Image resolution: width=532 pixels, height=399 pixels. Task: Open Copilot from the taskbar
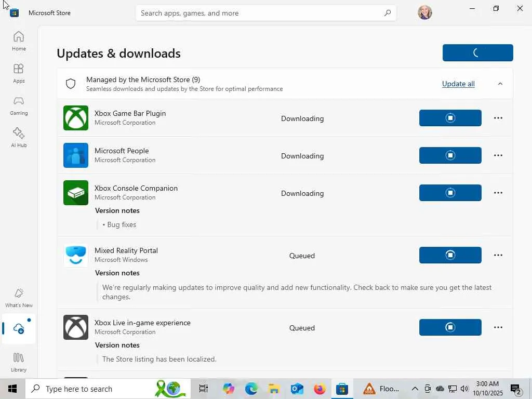[229, 389]
